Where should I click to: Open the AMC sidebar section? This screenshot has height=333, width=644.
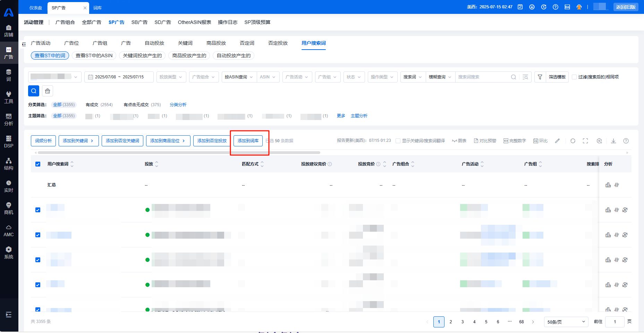point(9,231)
